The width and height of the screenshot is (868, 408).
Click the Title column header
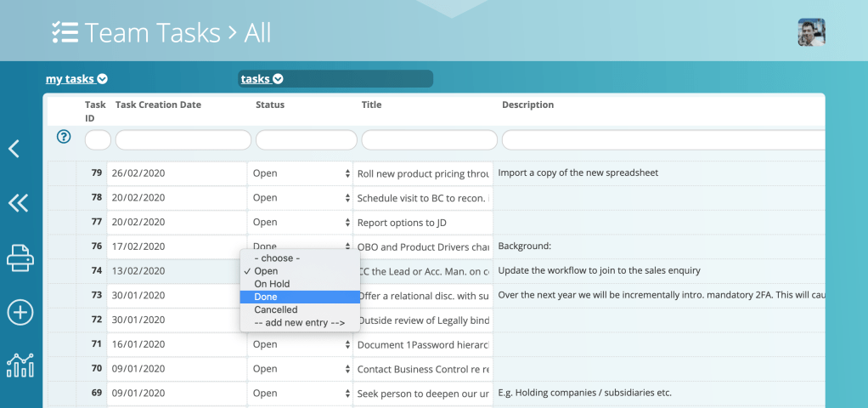click(x=371, y=105)
